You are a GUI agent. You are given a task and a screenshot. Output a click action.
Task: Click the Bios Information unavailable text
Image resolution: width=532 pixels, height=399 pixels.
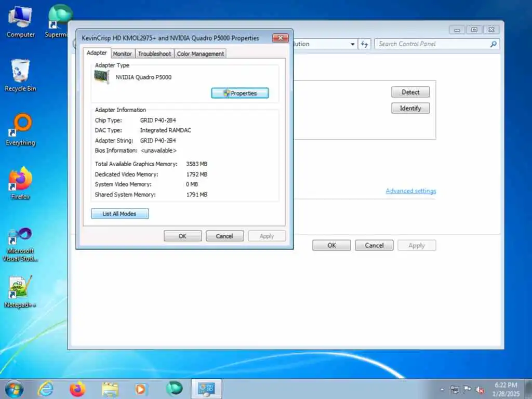click(158, 151)
